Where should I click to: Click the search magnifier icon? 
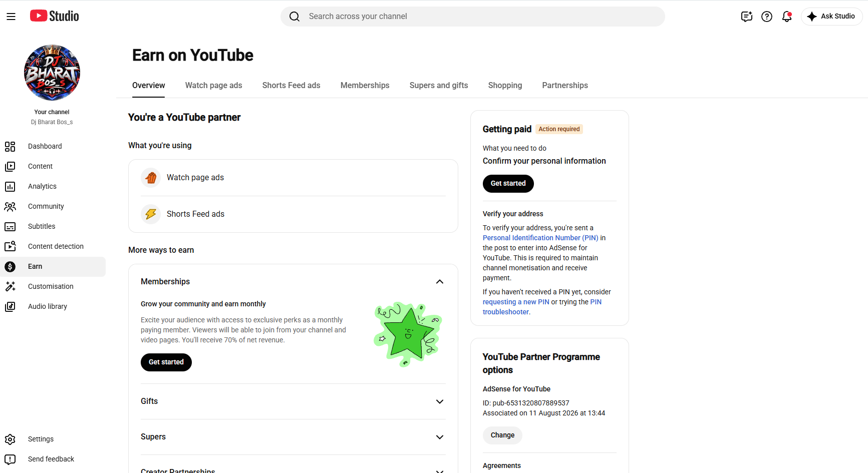[295, 17]
